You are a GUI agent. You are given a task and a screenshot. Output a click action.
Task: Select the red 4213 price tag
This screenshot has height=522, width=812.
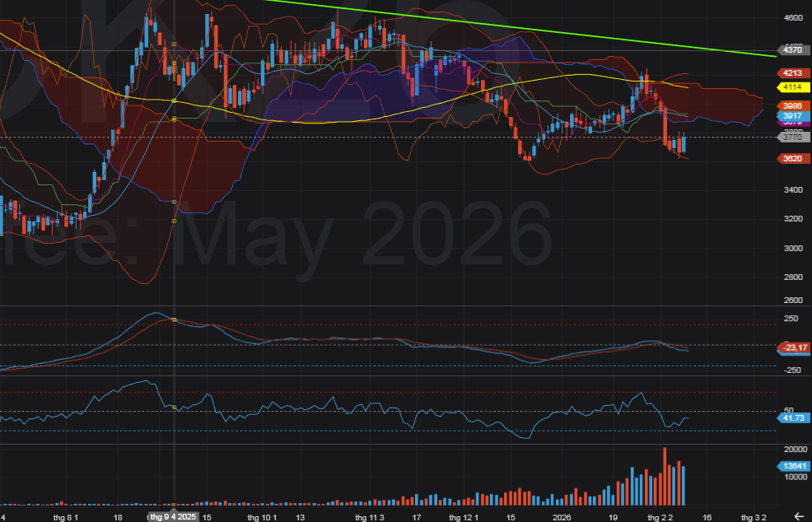(792, 73)
